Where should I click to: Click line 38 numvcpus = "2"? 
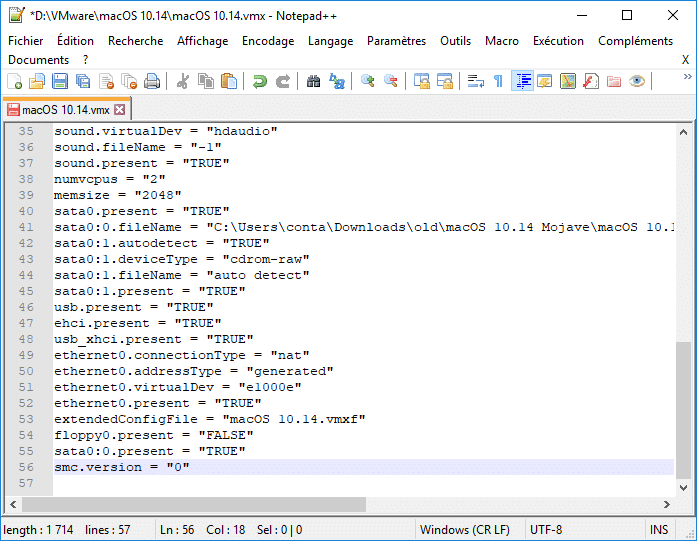tap(110, 179)
